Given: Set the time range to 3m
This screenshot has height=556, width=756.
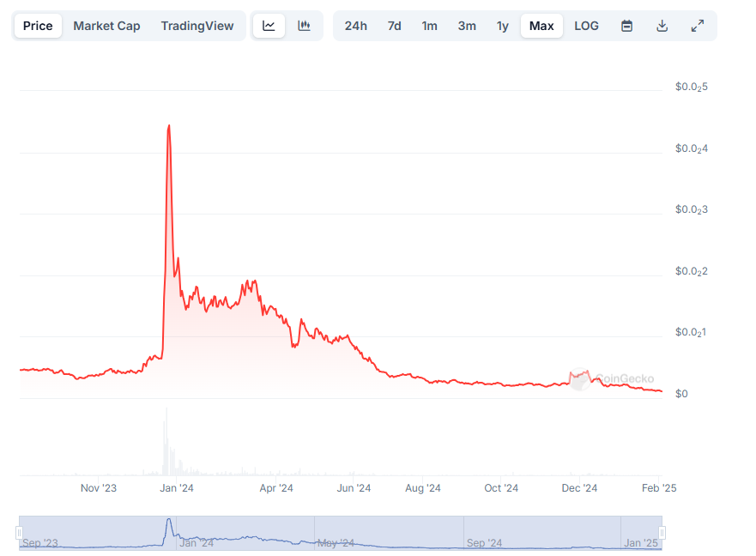Looking at the screenshot, I should [467, 26].
